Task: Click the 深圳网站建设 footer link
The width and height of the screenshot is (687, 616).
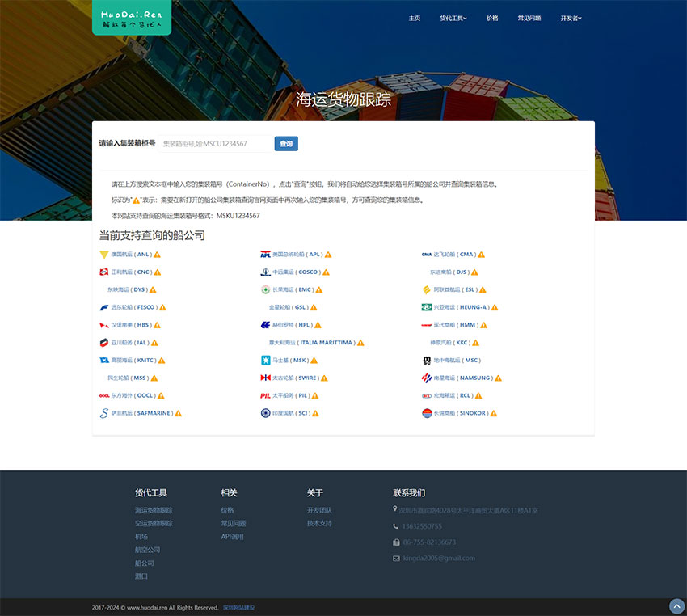Action: pos(238,608)
